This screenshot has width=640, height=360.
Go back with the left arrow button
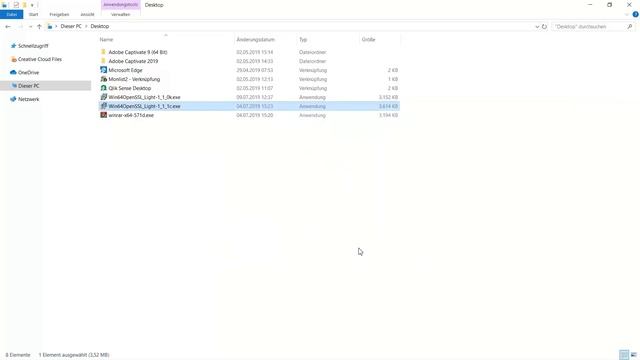pos(8,26)
